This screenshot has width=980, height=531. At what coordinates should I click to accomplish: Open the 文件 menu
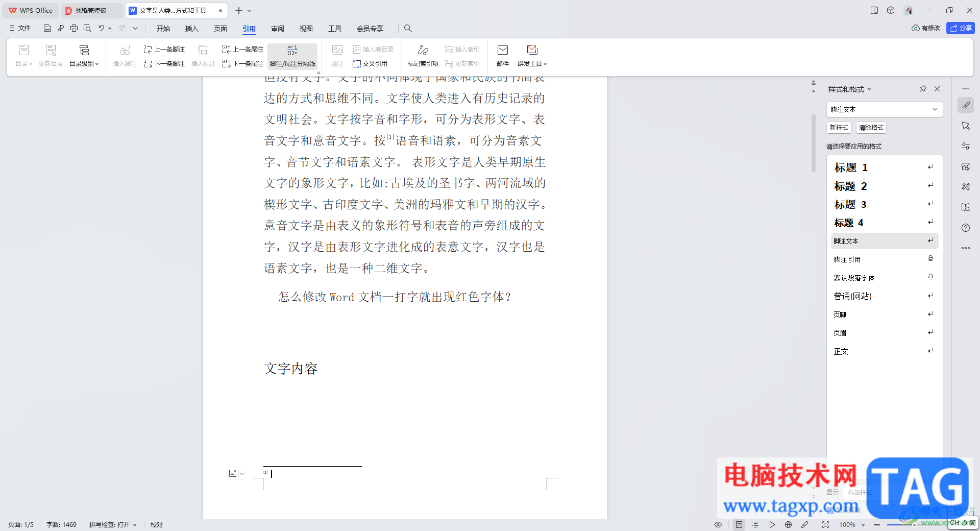20,29
